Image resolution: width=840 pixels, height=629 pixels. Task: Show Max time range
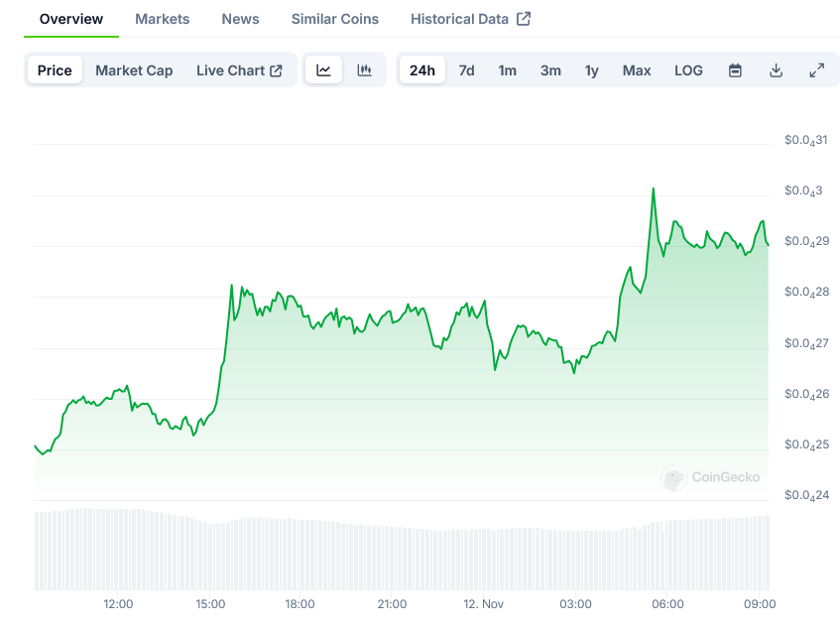coord(637,70)
